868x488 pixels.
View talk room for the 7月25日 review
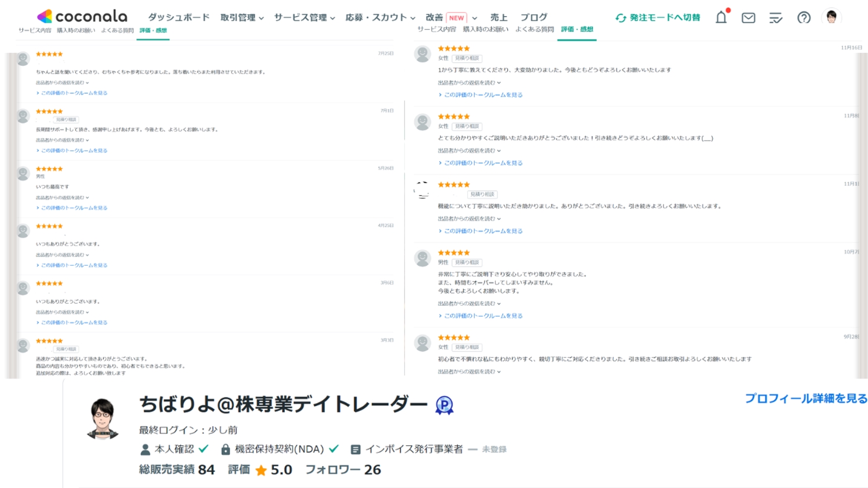pos(72,93)
